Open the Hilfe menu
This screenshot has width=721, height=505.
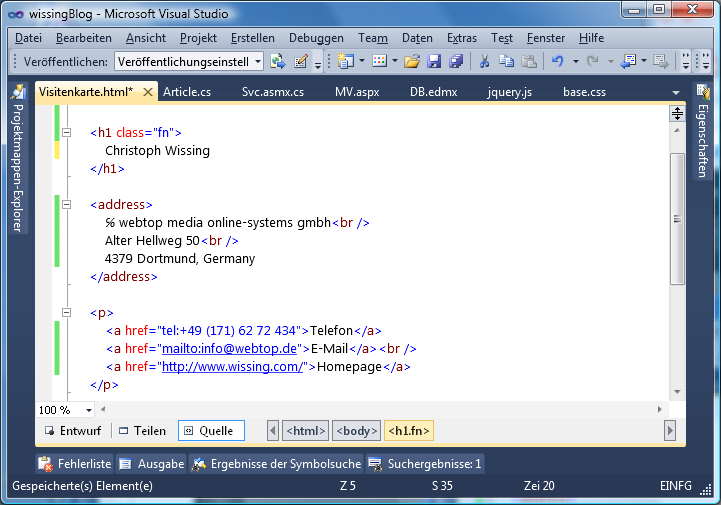pos(591,38)
